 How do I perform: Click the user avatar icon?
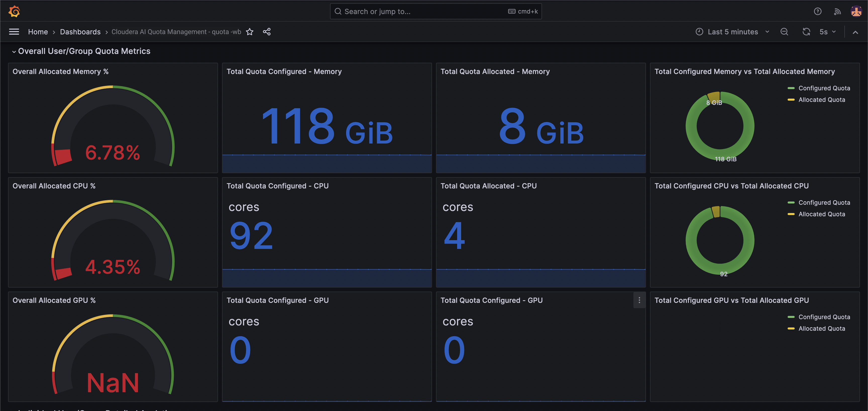(856, 12)
